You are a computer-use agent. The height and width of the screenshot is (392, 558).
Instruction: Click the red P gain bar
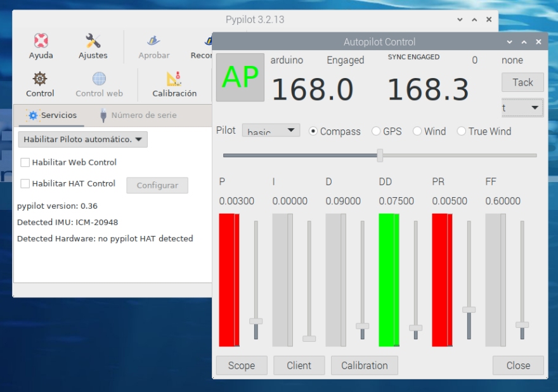click(x=228, y=280)
